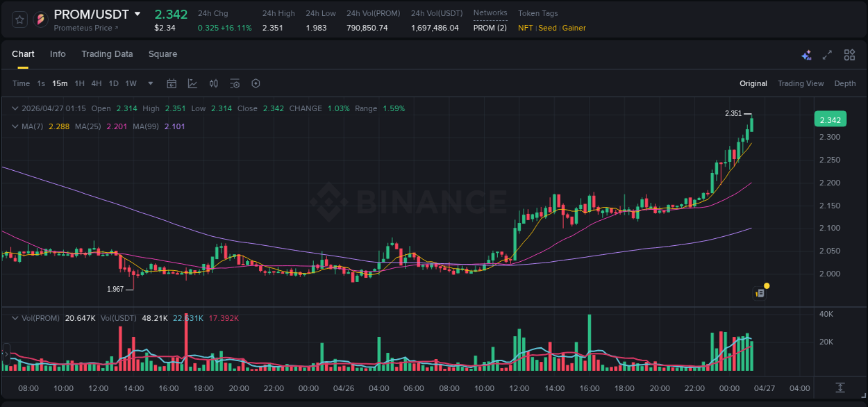Viewport: 868px width, 407px height.
Task: Click the CHANGE 1.03% value
Action: (x=338, y=108)
